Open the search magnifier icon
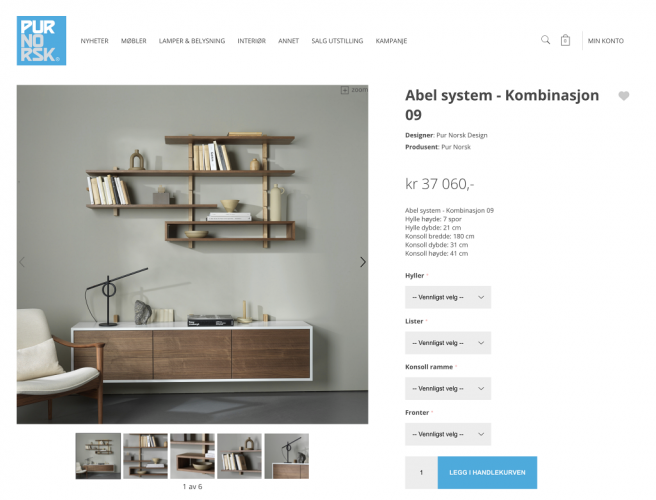This screenshot has height=500, width=656. [x=545, y=40]
